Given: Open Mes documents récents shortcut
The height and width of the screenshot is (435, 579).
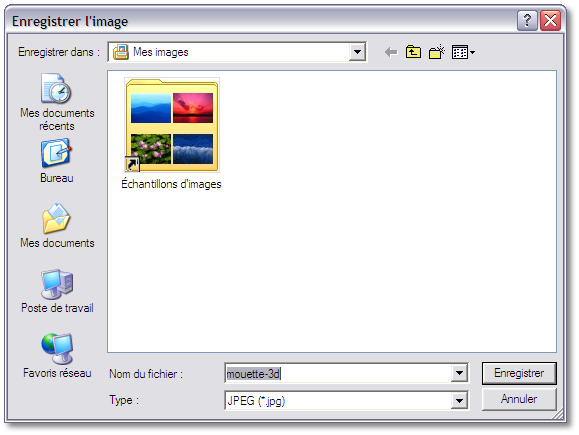Looking at the screenshot, I should pyautogui.click(x=57, y=102).
